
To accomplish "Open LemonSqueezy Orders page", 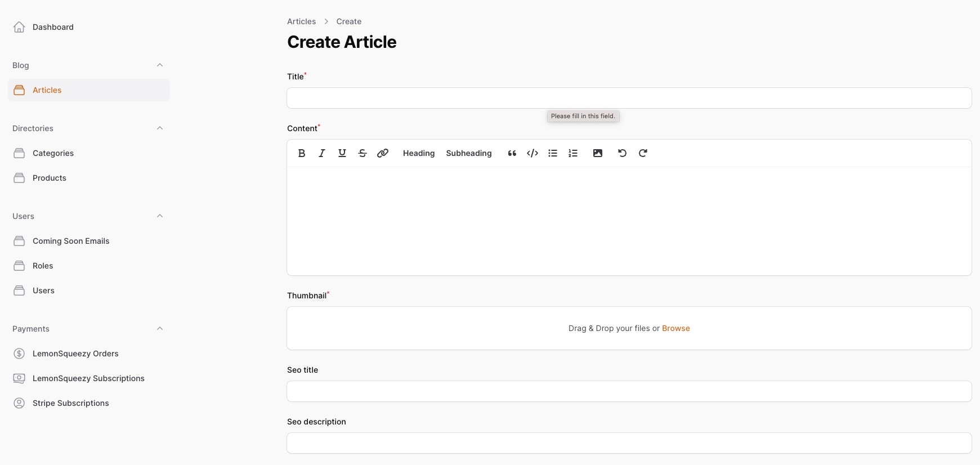I will tap(89, 354).
